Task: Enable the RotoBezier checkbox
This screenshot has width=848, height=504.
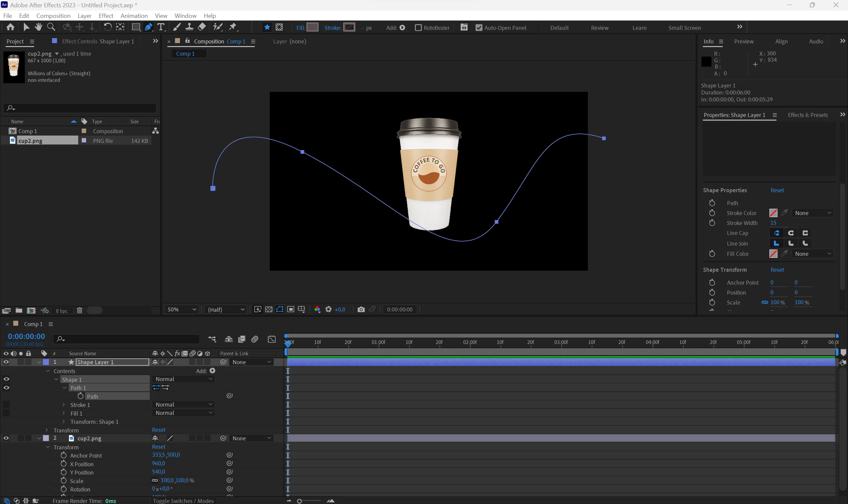Action: point(419,28)
